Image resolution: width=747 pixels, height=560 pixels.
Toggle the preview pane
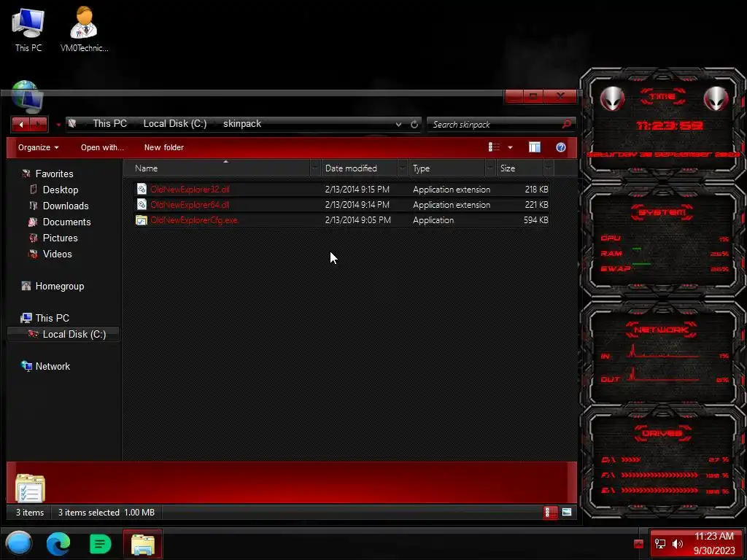535,147
